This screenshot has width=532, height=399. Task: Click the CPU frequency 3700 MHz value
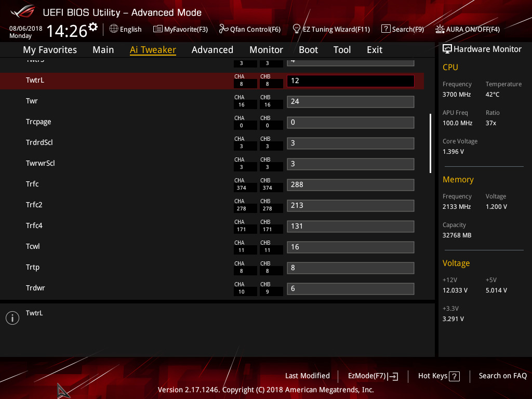tap(456, 95)
